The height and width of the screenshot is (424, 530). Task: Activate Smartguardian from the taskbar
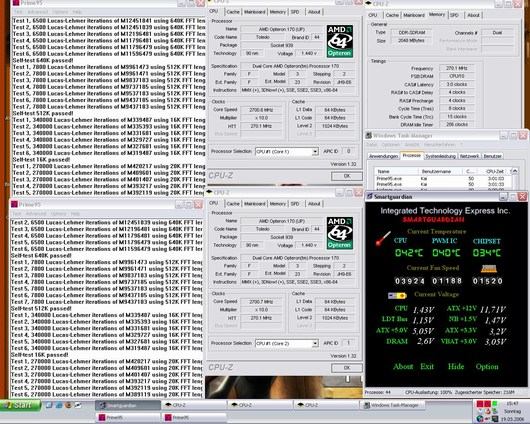pyautogui.click(x=127, y=405)
